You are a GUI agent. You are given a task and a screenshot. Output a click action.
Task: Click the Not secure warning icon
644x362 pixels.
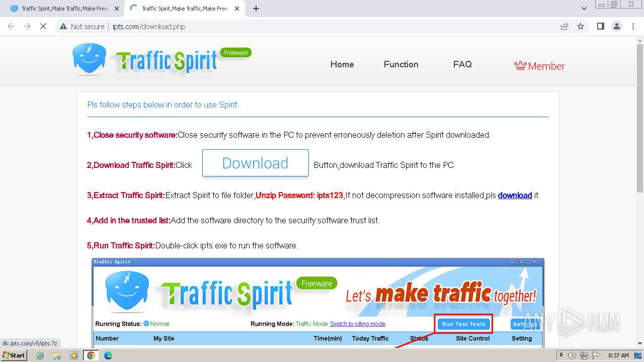tap(63, 26)
